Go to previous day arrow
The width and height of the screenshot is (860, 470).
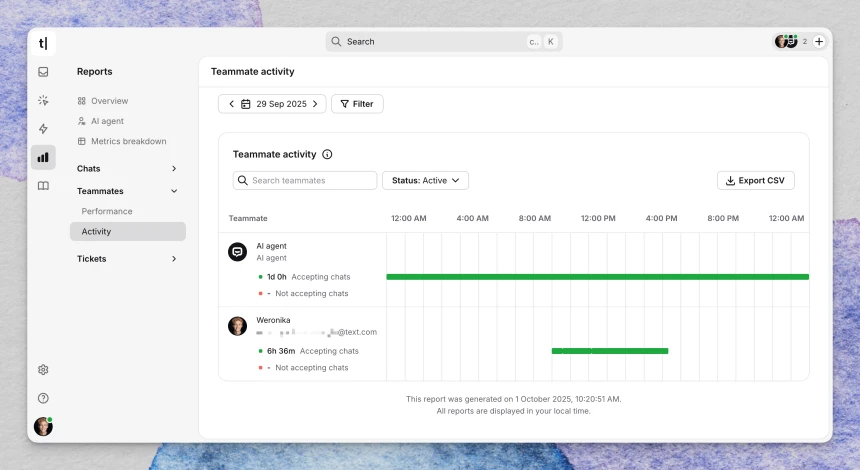pos(231,104)
